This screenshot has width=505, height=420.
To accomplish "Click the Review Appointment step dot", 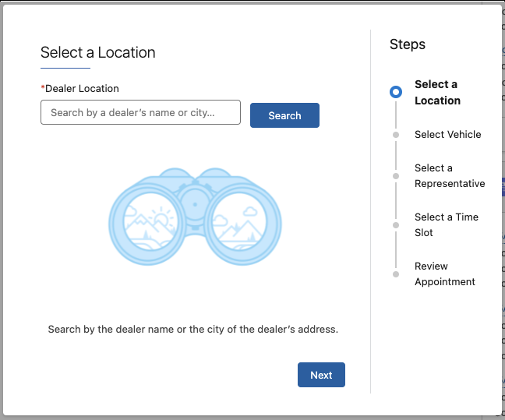I will [x=396, y=274].
